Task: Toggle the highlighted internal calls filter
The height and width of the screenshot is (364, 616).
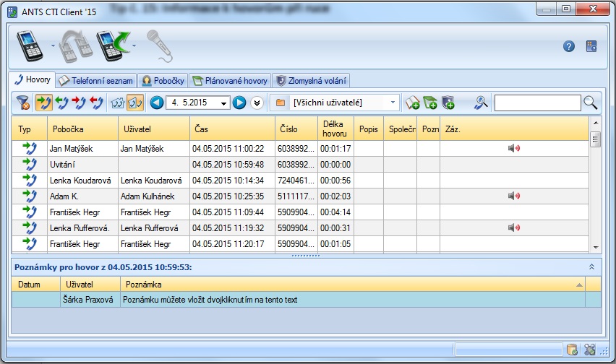Action: click(x=135, y=103)
